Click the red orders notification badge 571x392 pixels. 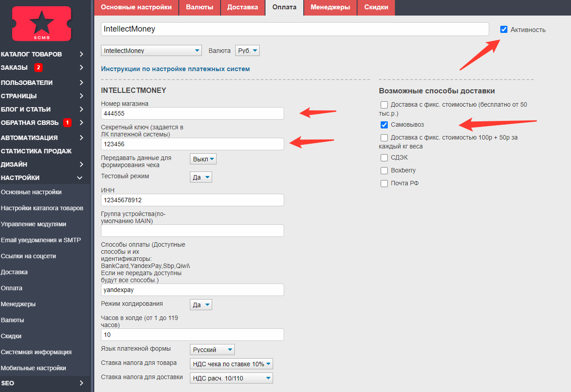tap(38, 68)
